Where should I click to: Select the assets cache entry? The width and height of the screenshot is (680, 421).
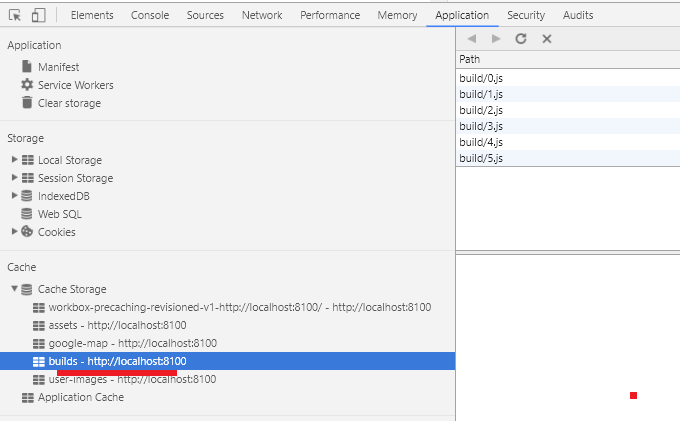pos(118,325)
